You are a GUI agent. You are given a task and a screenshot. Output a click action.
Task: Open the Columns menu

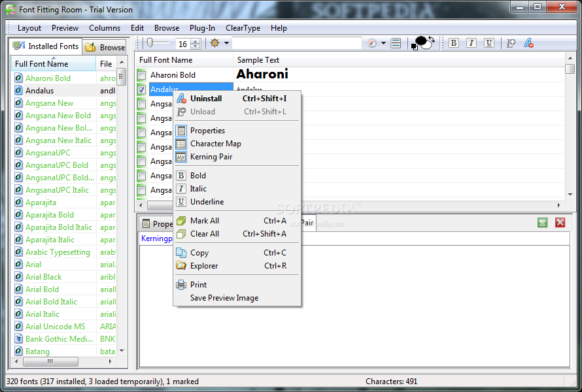click(105, 28)
